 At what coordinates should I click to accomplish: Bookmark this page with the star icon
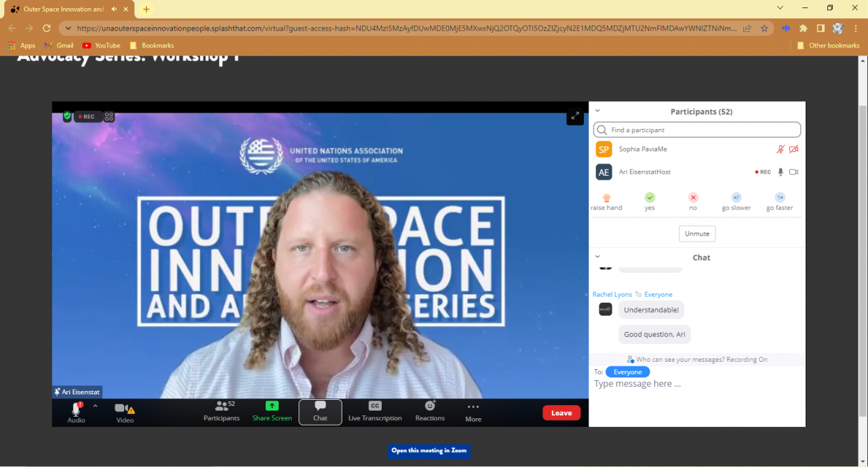point(764,29)
